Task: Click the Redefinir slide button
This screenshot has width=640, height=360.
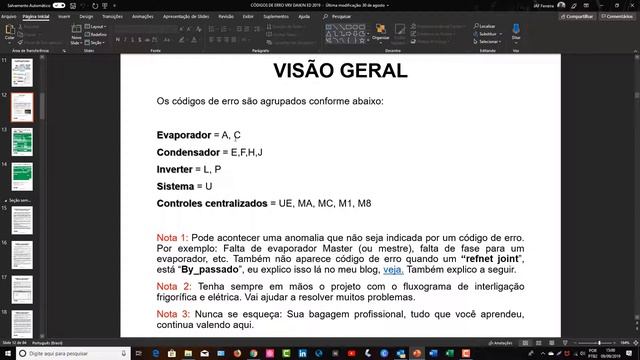Action: (96, 34)
